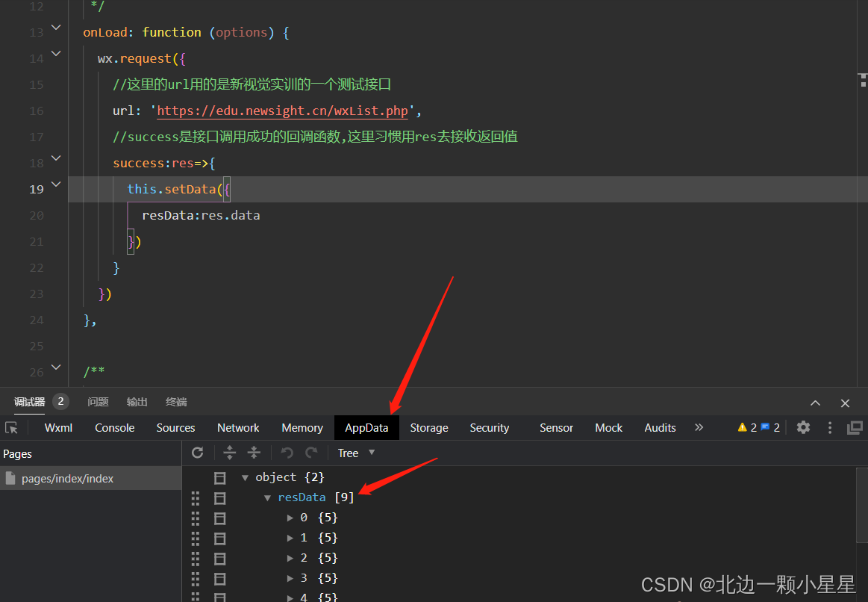Viewport: 868px width, 602px height.
Task: Open the DevTools three-dot options menu
Action: (x=829, y=427)
